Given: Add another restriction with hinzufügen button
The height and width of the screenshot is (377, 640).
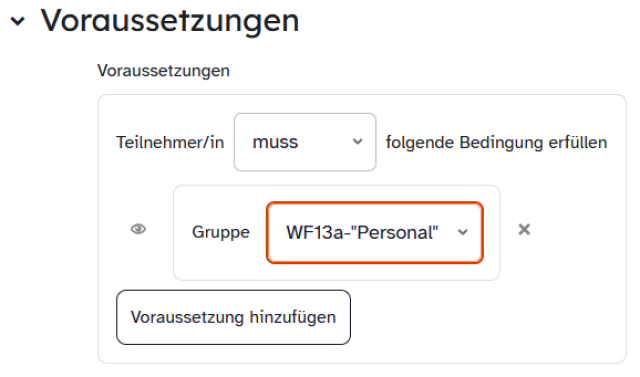Looking at the screenshot, I should (233, 317).
